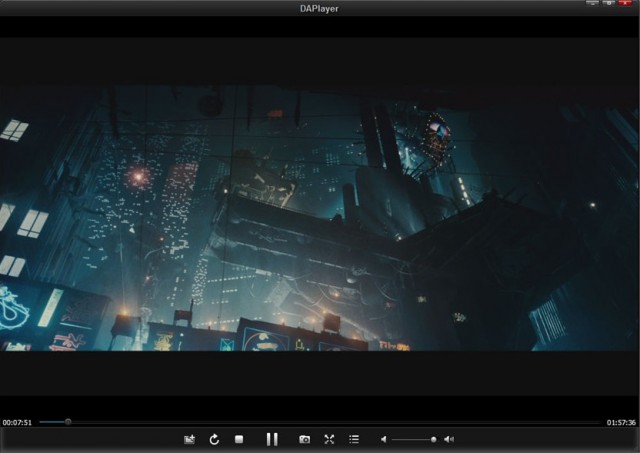This screenshot has width=640, height=453.
Task: Open a media file with the open icon
Action: [189, 439]
